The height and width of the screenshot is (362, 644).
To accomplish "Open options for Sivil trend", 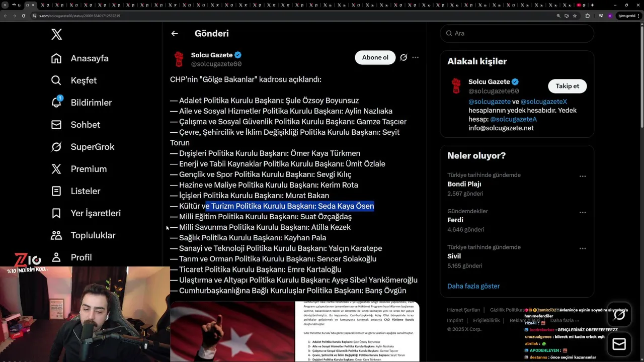I will pyautogui.click(x=583, y=248).
